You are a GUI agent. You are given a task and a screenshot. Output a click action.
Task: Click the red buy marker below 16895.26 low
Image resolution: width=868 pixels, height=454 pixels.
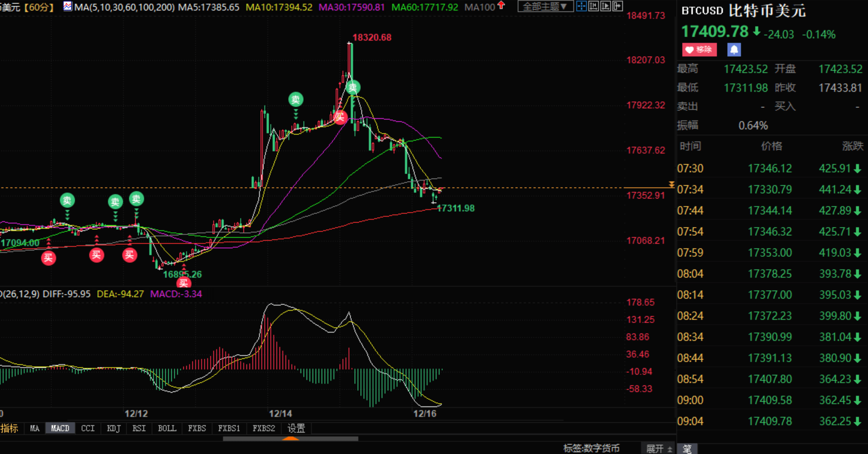tap(183, 283)
